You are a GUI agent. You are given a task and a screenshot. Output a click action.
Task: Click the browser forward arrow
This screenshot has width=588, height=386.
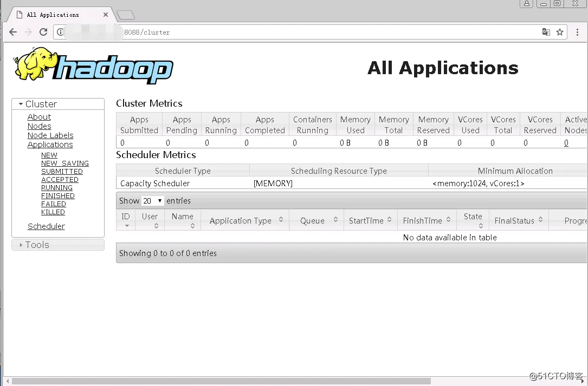28,32
